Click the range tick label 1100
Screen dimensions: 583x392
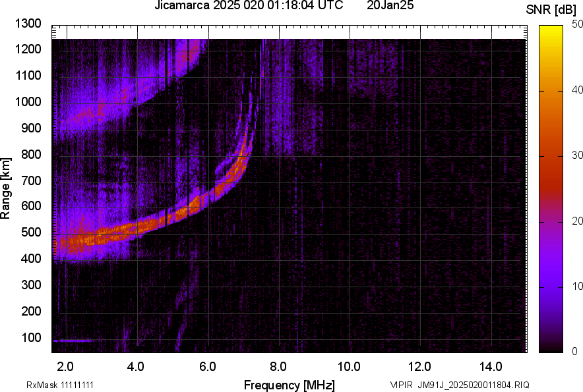[x=28, y=75]
